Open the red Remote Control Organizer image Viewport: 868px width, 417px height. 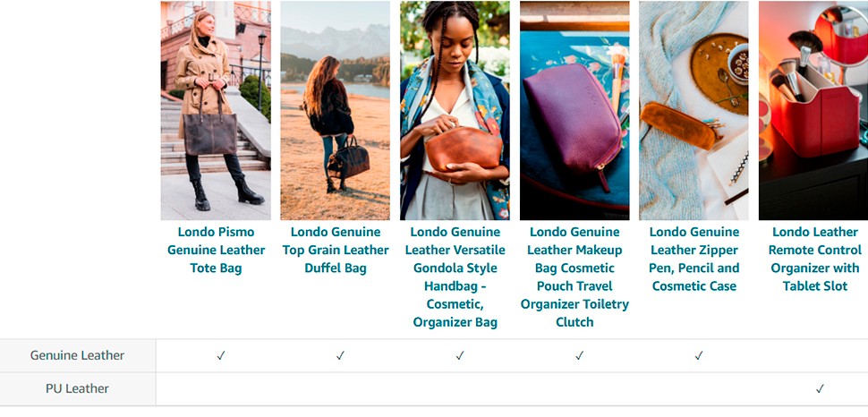click(x=813, y=111)
